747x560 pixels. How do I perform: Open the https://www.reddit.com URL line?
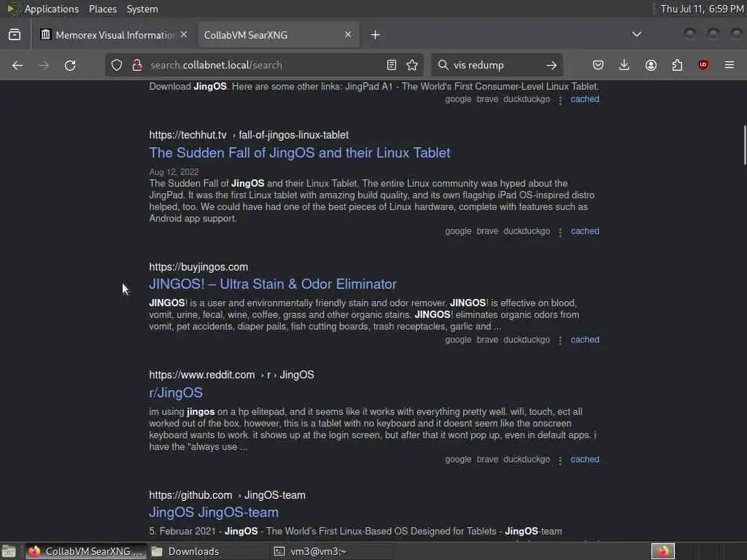point(231,376)
